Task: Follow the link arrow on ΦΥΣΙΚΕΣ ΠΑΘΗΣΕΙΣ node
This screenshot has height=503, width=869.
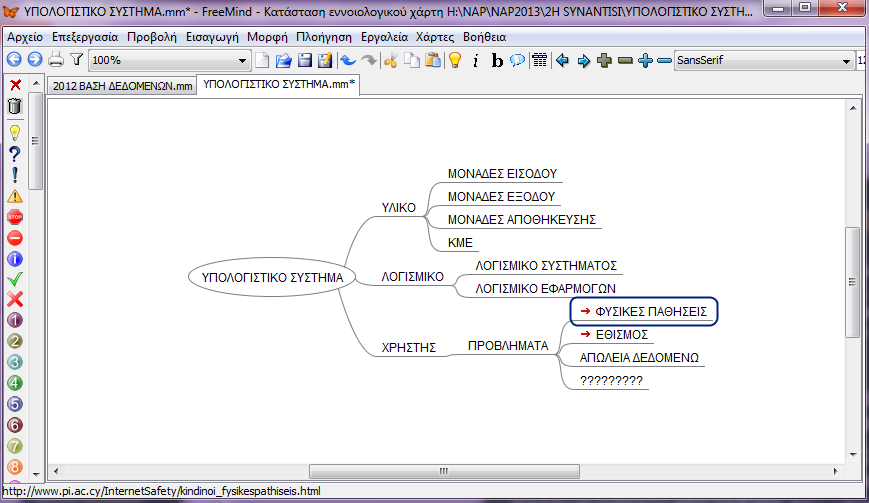Action: click(585, 311)
